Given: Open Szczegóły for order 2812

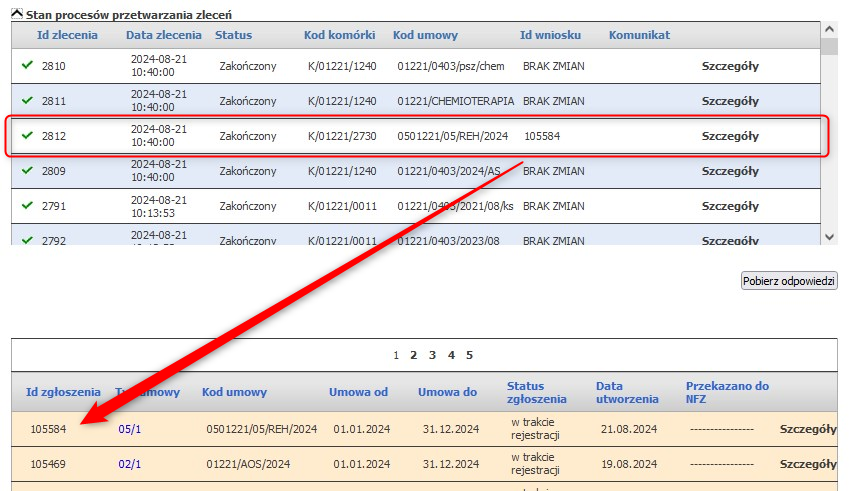Looking at the screenshot, I should [730, 136].
